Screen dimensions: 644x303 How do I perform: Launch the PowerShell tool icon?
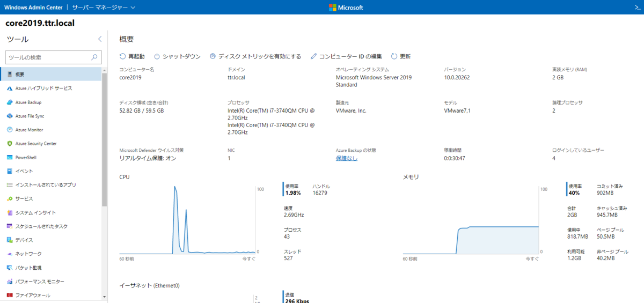pos(10,158)
